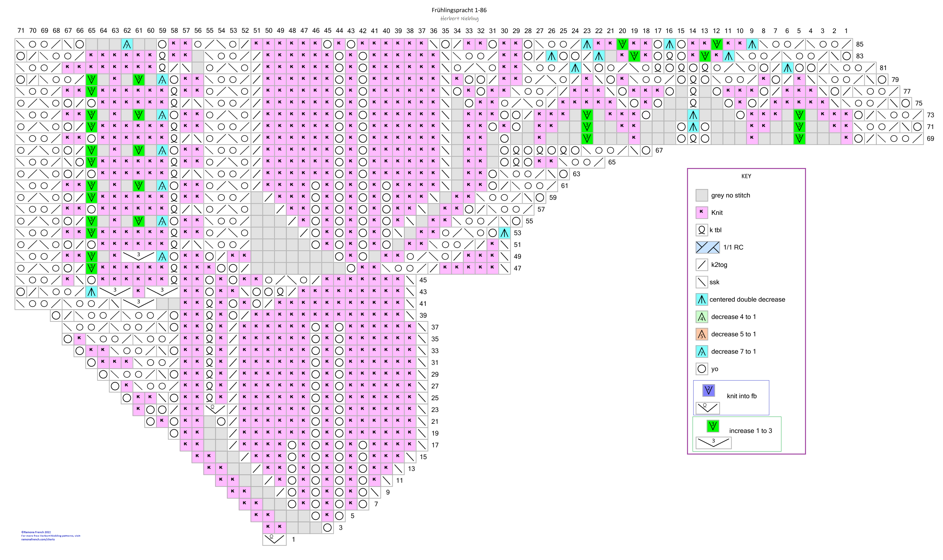
Task: Click the ssk key symbol
Action: point(701,282)
